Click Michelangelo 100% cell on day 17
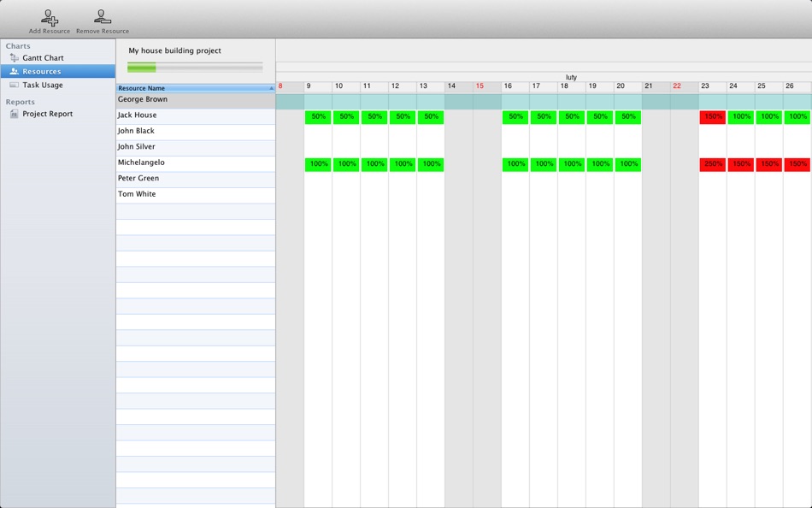Image resolution: width=812 pixels, height=508 pixels. point(544,164)
